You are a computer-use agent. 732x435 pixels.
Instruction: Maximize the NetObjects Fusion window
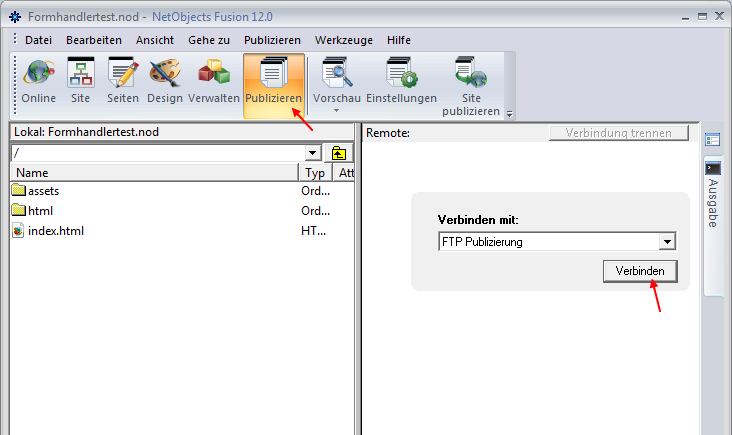(x=702, y=17)
